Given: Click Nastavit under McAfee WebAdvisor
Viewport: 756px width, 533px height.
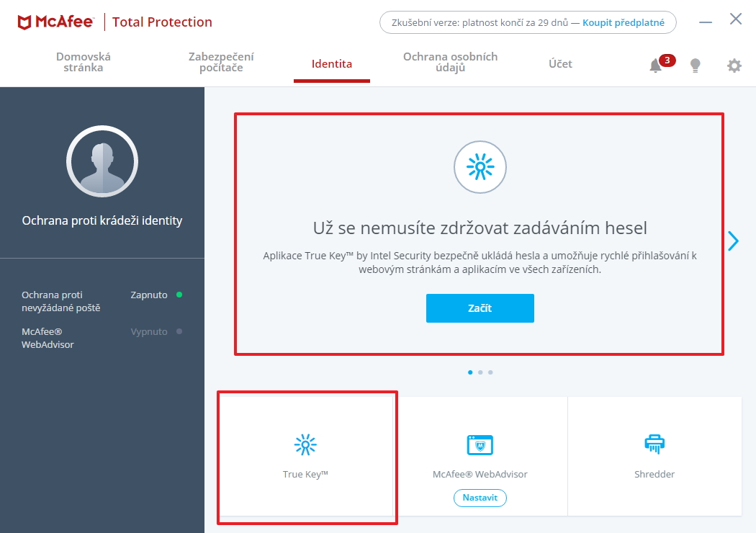Looking at the screenshot, I should pos(480,498).
